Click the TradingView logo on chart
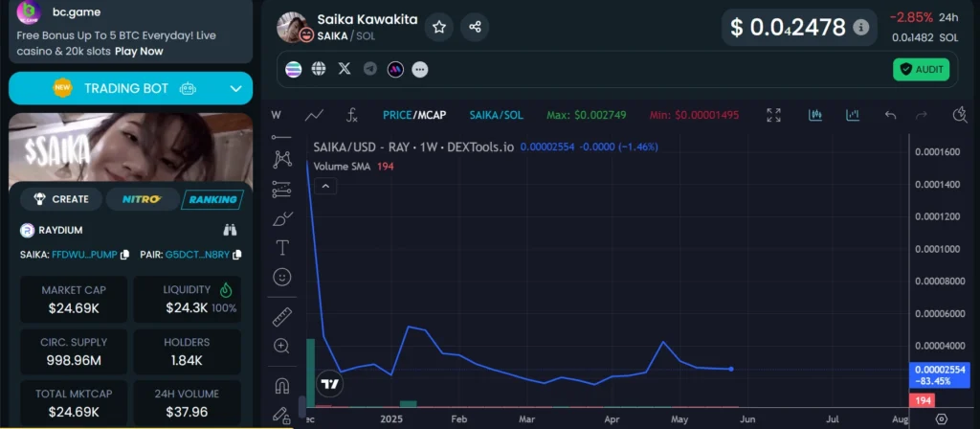Image resolution: width=980 pixels, height=429 pixels. click(x=329, y=384)
